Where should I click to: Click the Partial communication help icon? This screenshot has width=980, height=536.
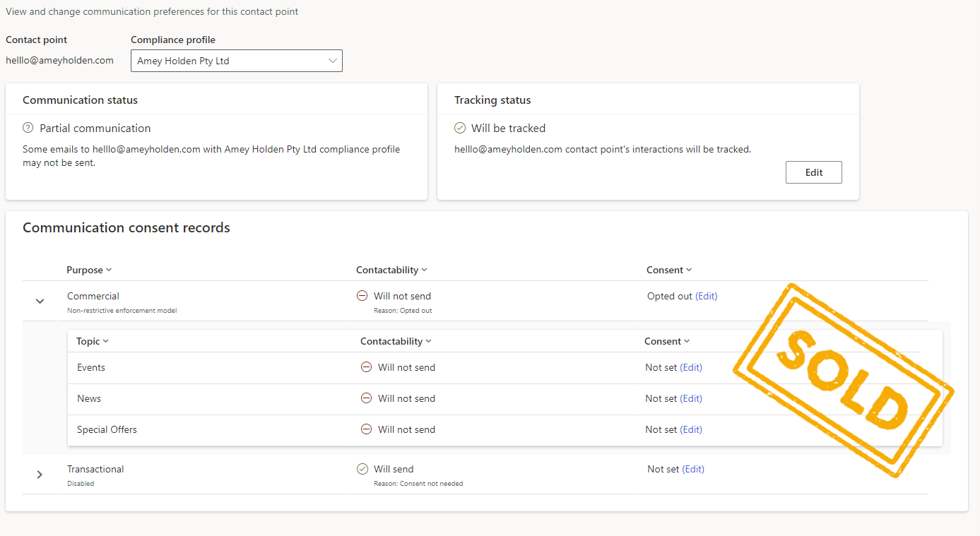pos(27,129)
